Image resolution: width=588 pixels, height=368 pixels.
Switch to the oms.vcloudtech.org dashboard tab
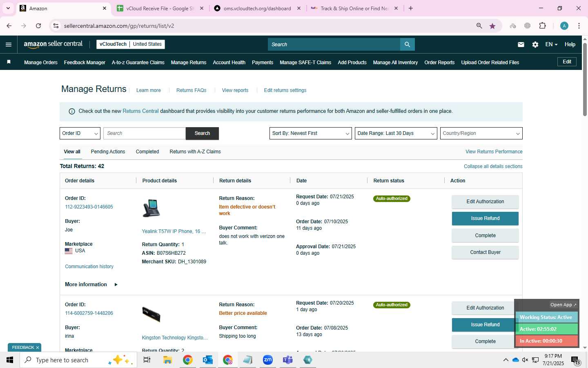click(257, 8)
